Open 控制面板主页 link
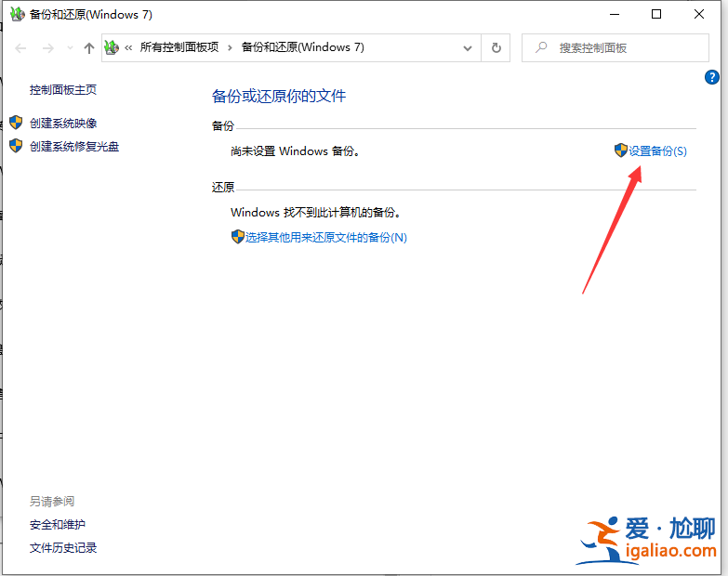The width and height of the screenshot is (728, 576). click(x=63, y=89)
